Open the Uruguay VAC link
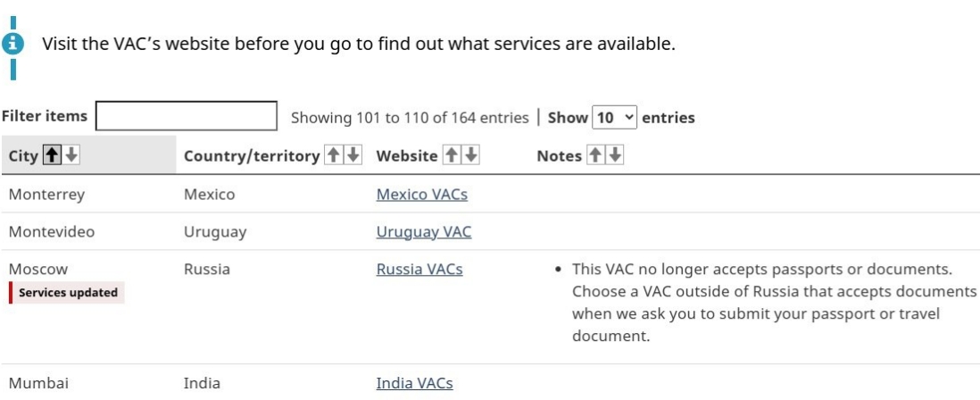 [x=423, y=232]
